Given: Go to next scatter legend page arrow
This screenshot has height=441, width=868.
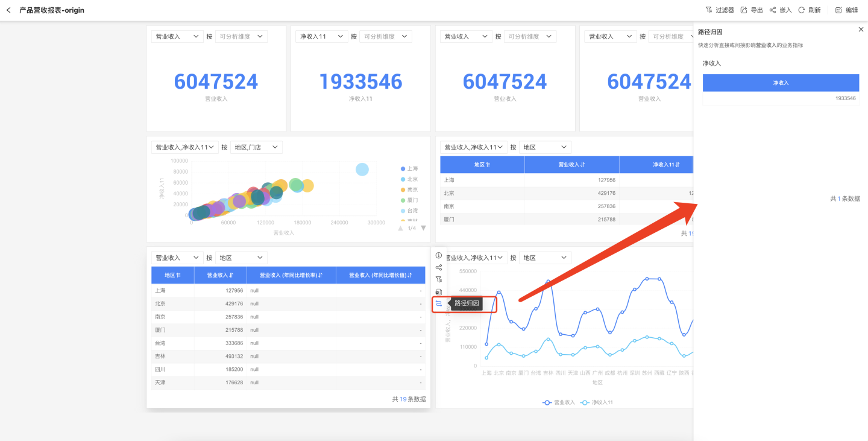Looking at the screenshot, I should [x=423, y=228].
